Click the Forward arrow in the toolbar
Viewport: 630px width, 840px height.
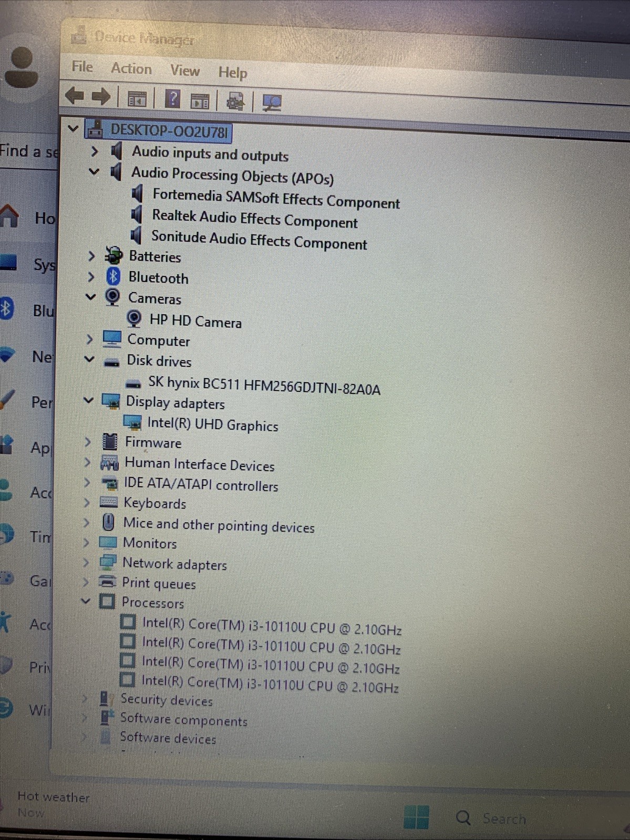[101, 97]
